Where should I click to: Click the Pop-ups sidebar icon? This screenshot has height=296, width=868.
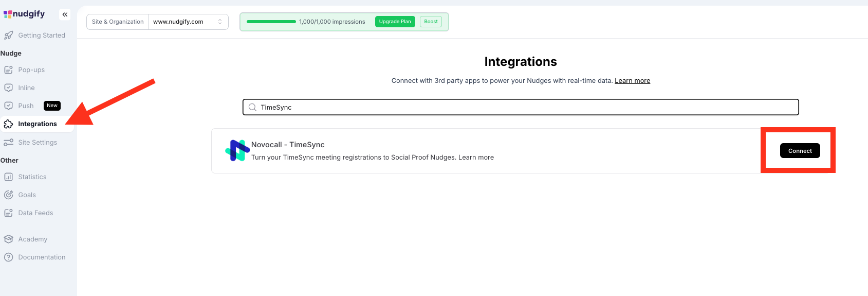click(8, 70)
